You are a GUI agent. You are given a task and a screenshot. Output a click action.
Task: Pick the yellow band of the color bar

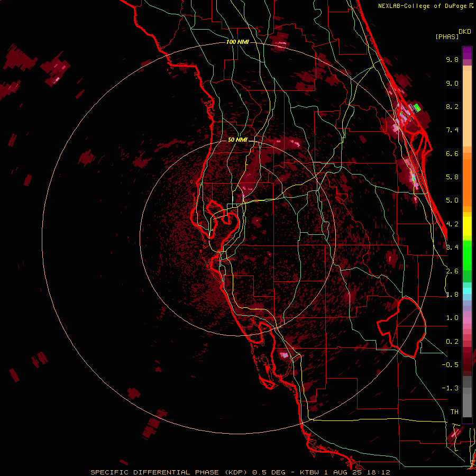click(x=467, y=226)
